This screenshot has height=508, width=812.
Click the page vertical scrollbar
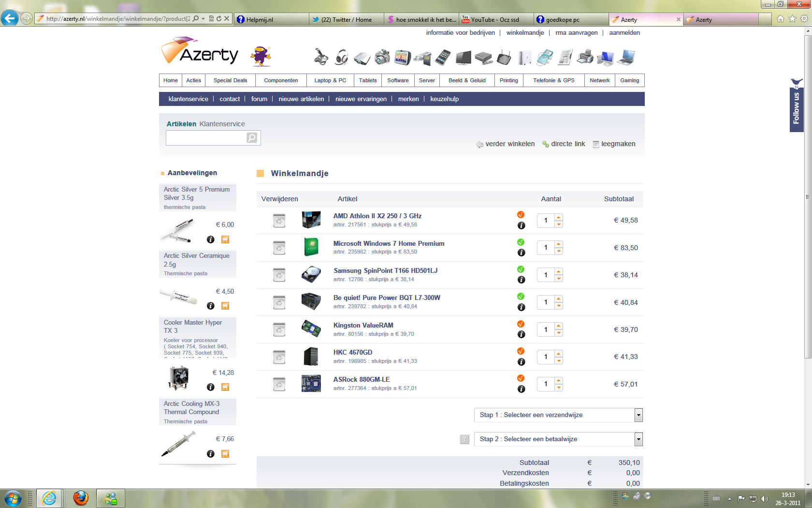[808, 197]
